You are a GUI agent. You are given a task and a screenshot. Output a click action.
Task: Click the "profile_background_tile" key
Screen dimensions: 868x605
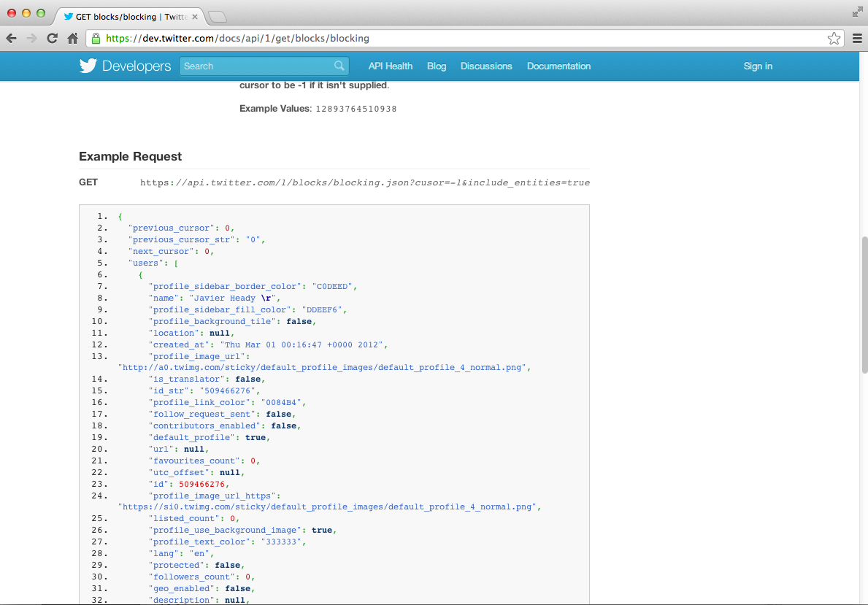tap(212, 321)
